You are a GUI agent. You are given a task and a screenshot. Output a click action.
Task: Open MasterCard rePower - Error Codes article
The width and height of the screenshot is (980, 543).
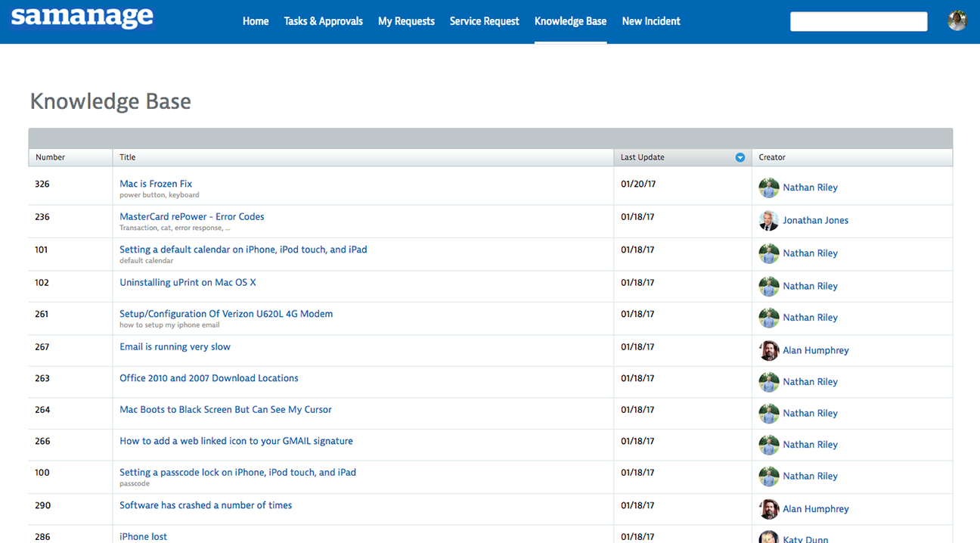pos(192,216)
